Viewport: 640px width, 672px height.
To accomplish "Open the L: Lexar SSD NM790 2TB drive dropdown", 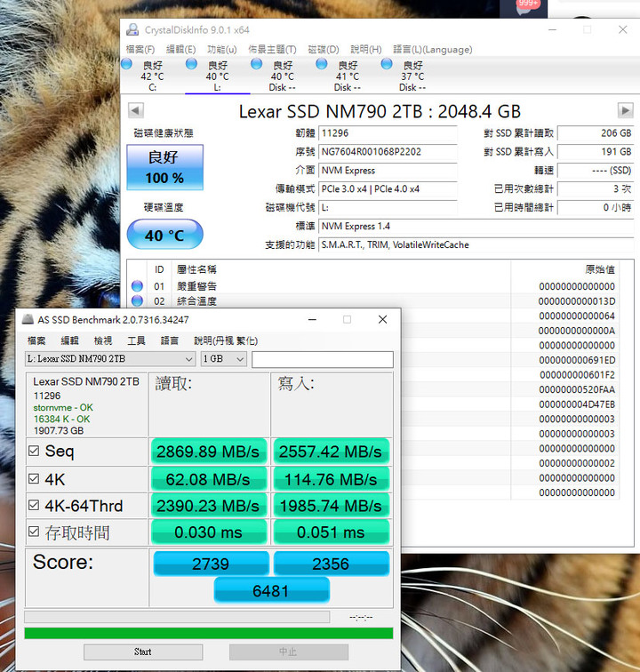I will point(110,359).
